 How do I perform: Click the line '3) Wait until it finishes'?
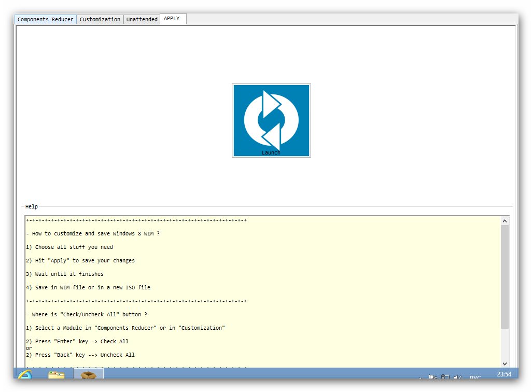click(65, 274)
